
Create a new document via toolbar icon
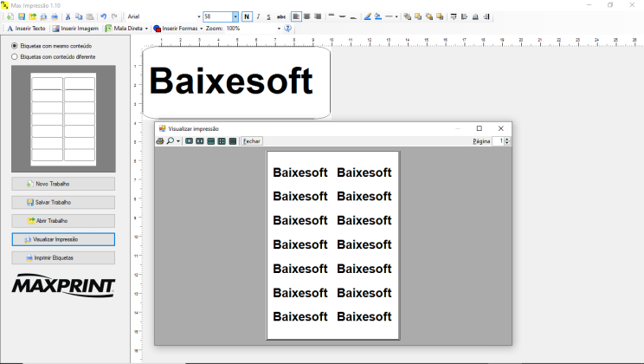(10, 16)
